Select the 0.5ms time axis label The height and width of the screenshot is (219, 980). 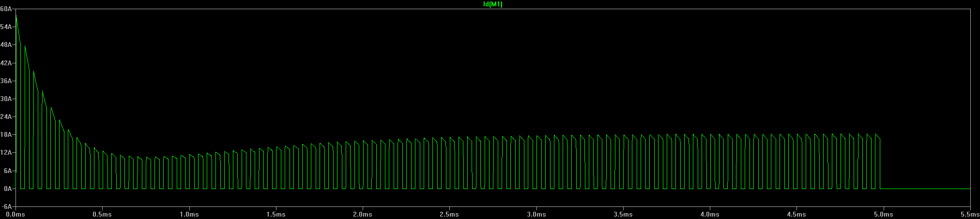pos(102,214)
